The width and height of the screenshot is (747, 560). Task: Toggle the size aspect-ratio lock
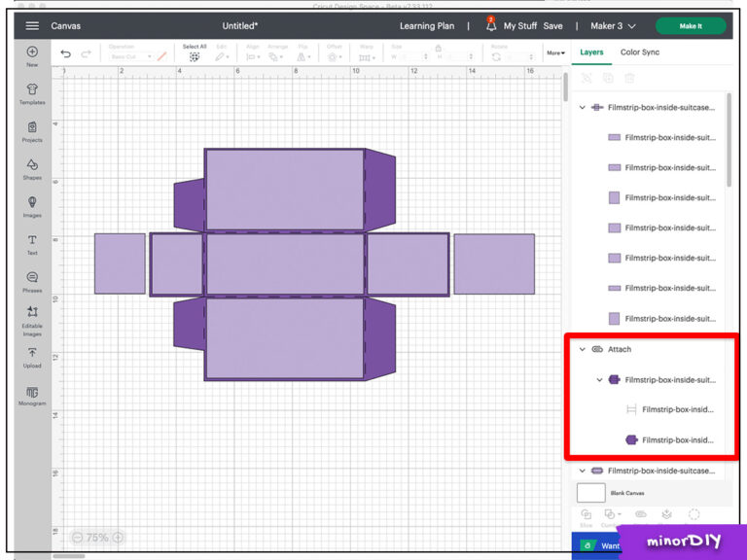pos(439,48)
